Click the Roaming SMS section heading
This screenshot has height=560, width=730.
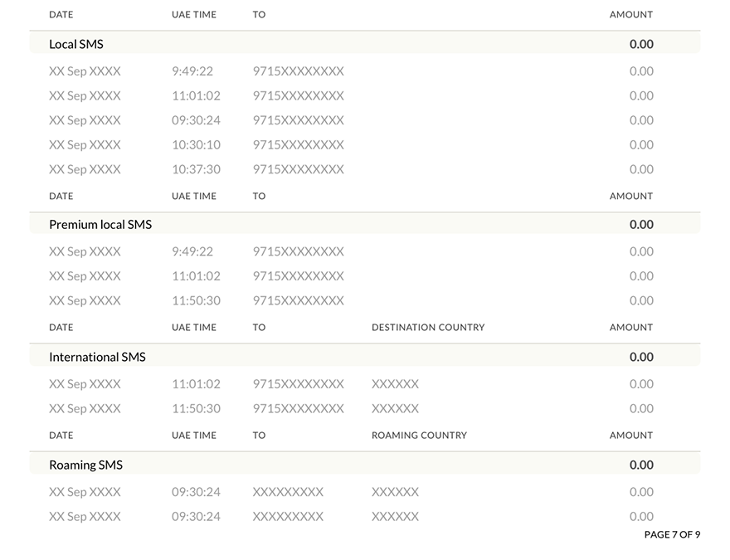pos(85,465)
